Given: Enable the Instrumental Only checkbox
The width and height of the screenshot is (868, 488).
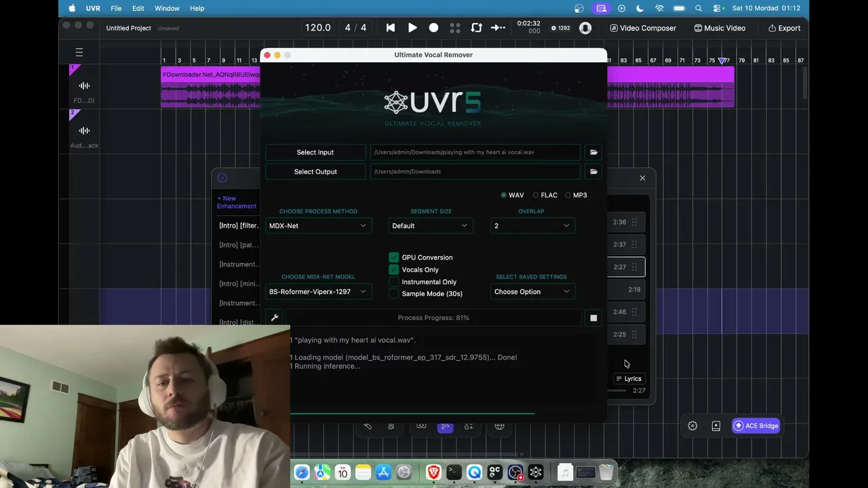Looking at the screenshot, I should 394,282.
